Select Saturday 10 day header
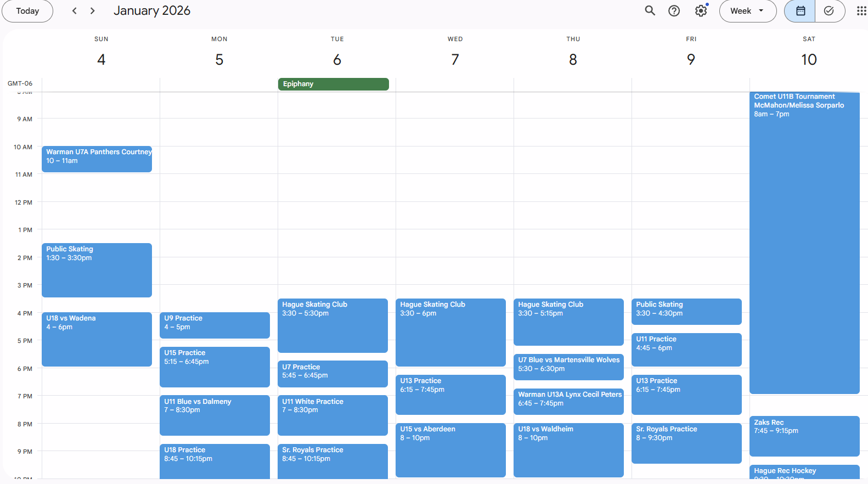 pyautogui.click(x=808, y=59)
